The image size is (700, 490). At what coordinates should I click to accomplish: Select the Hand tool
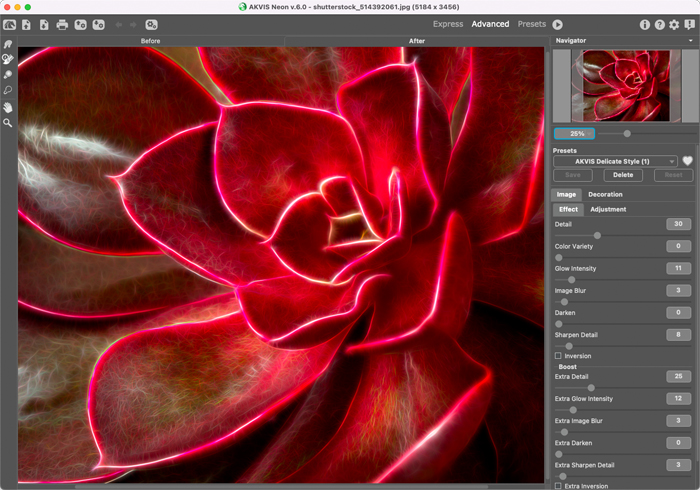coord(8,107)
